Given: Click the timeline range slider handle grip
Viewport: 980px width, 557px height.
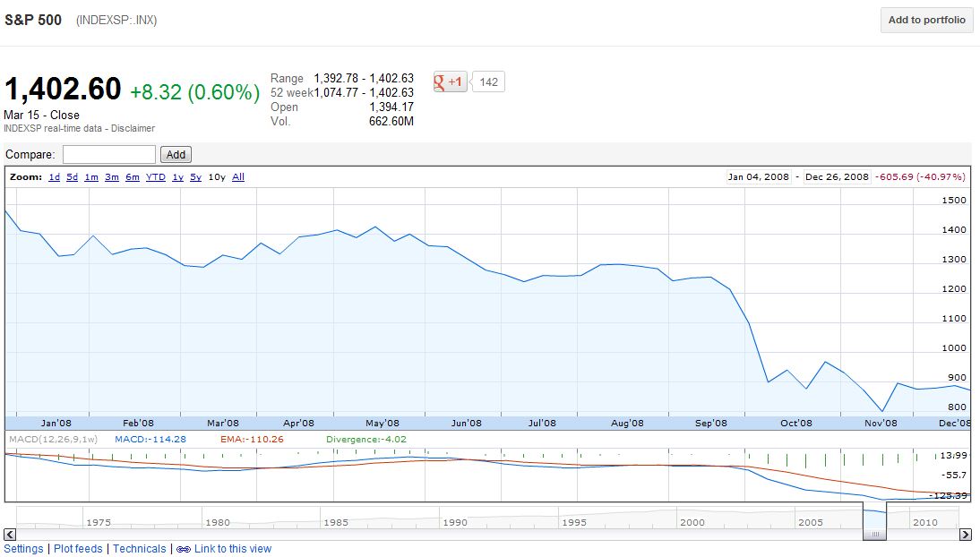Looking at the screenshot, I should pyautogui.click(x=875, y=535).
